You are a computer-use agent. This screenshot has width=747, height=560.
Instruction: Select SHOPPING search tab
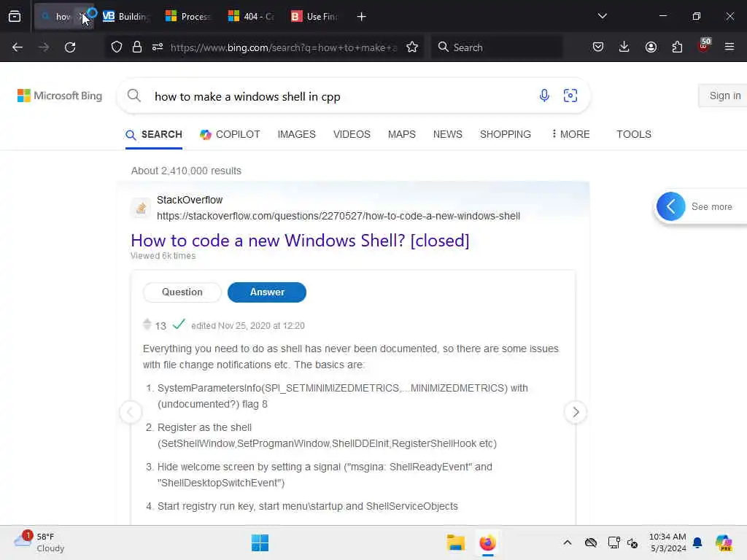click(x=506, y=135)
